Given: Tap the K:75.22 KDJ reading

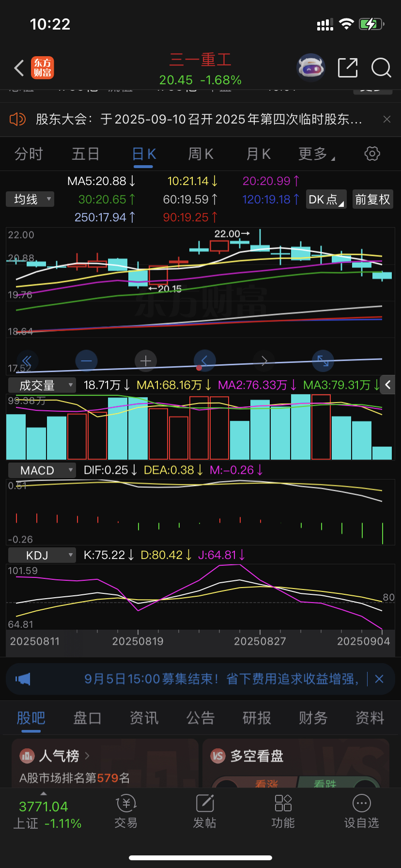Looking at the screenshot, I should click(108, 555).
